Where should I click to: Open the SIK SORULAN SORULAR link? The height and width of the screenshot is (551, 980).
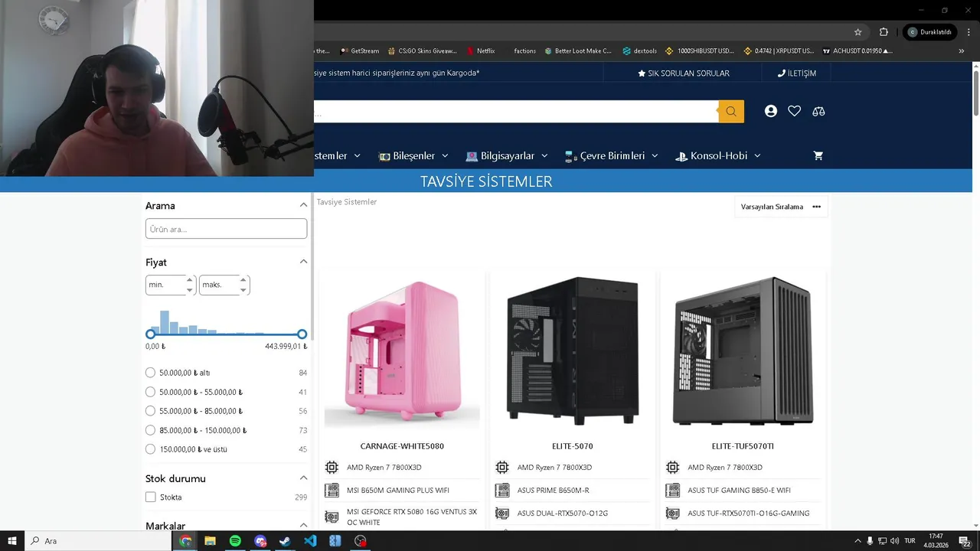click(683, 73)
